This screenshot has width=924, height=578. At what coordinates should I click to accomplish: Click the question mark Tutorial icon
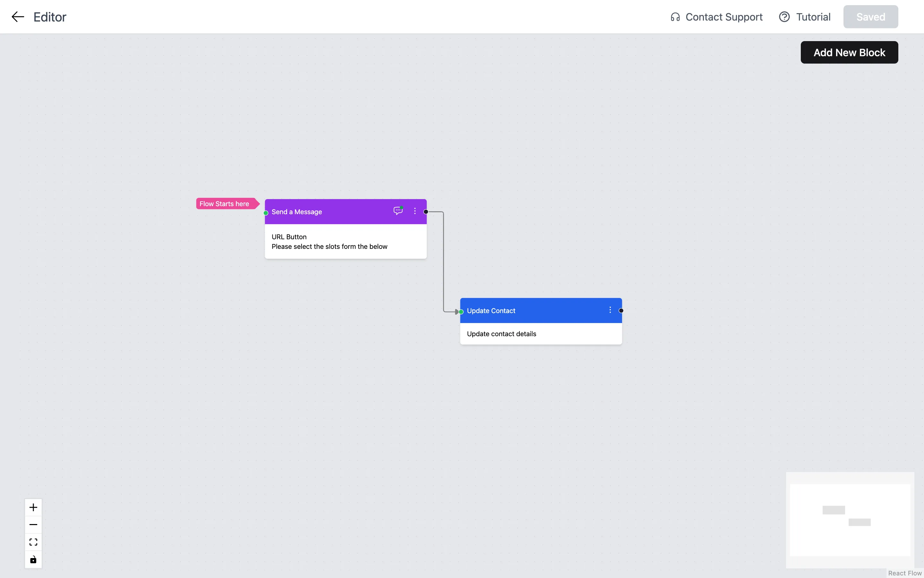[784, 17]
